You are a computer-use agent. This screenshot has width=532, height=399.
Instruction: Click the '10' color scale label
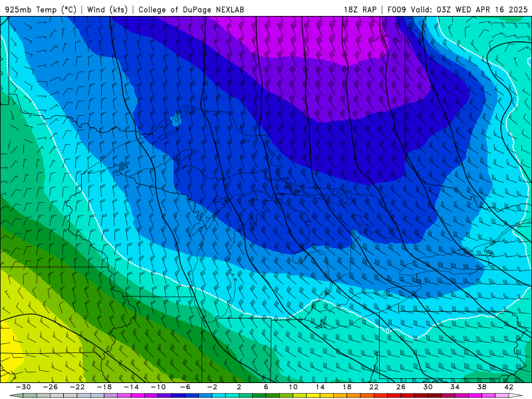[x=293, y=387]
